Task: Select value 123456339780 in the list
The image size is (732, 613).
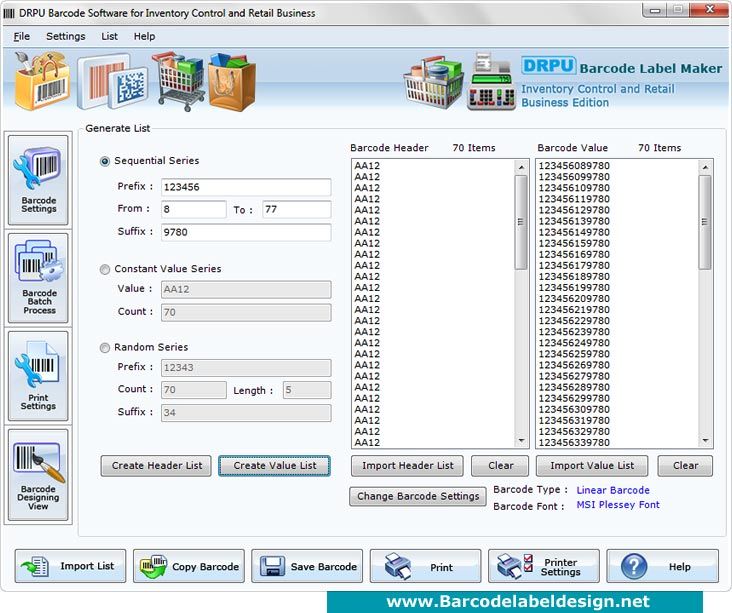Action: [574, 442]
